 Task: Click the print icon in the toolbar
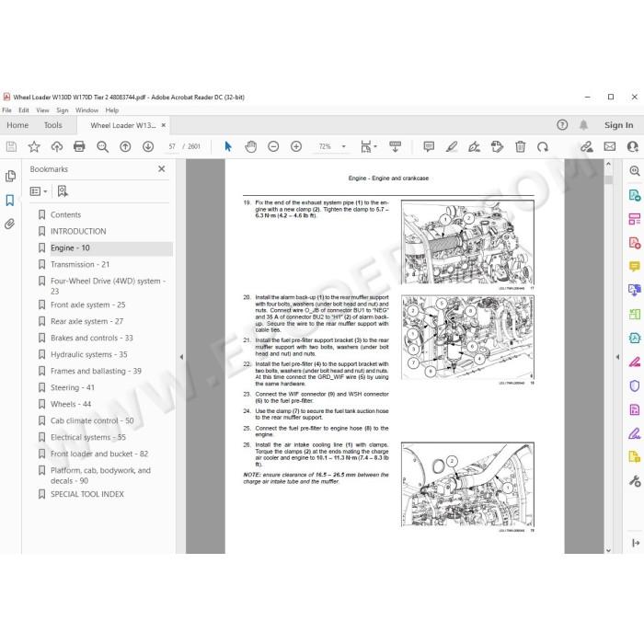coord(79,146)
